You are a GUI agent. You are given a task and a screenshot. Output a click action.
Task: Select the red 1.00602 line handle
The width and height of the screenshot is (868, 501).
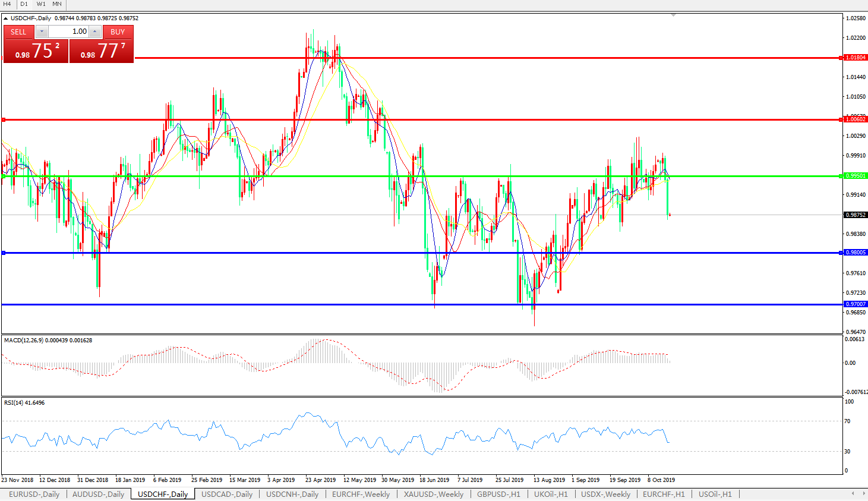tap(4, 120)
